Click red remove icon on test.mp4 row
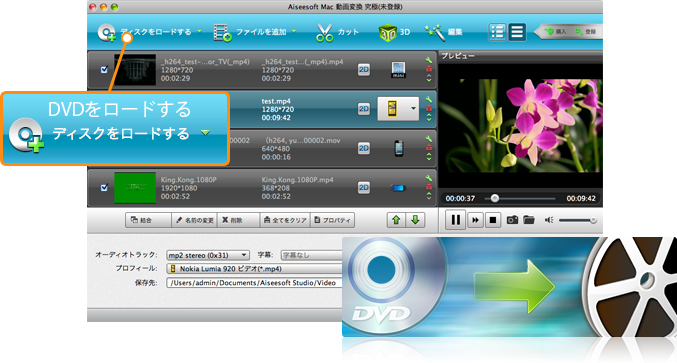 [x=429, y=108]
